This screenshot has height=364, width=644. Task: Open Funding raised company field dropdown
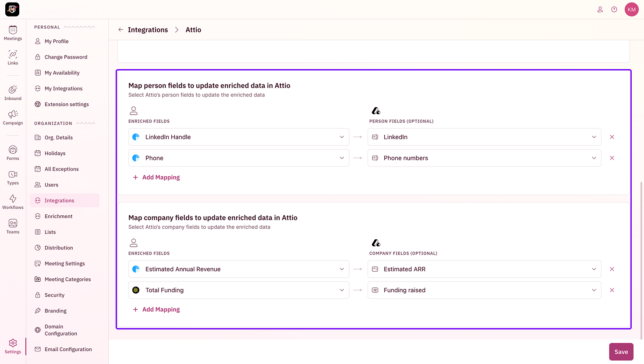point(485,290)
